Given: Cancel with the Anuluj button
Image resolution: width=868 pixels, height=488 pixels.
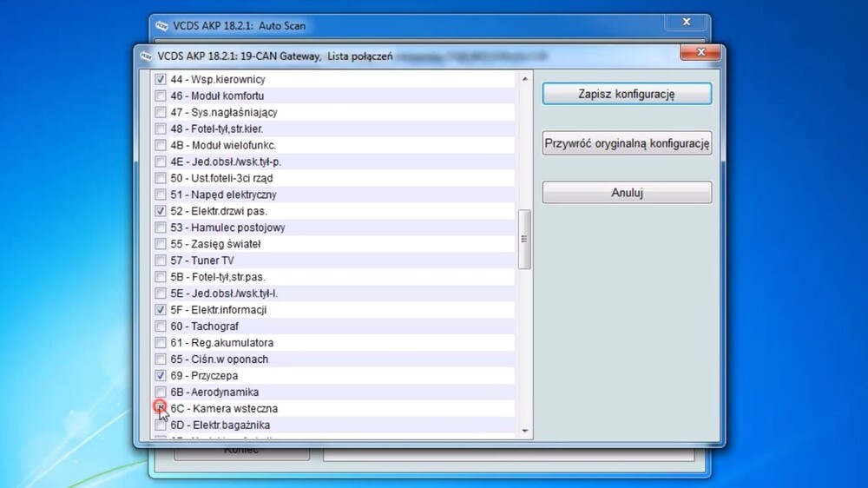Looking at the screenshot, I should (626, 193).
